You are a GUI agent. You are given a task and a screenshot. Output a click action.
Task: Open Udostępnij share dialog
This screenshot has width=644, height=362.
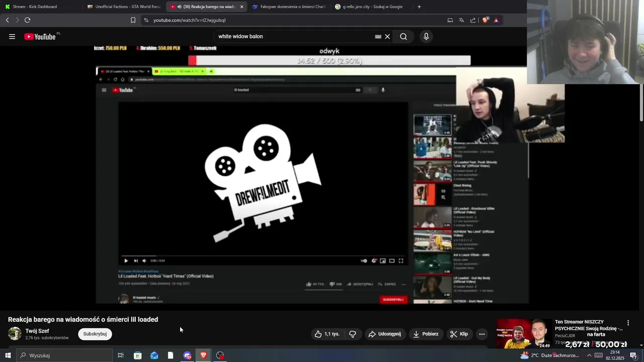(x=385, y=334)
